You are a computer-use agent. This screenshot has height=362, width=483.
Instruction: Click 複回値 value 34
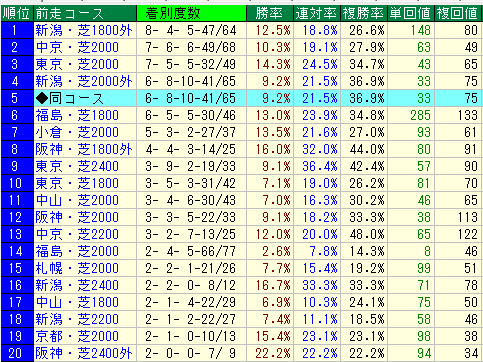(x=471, y=354)
